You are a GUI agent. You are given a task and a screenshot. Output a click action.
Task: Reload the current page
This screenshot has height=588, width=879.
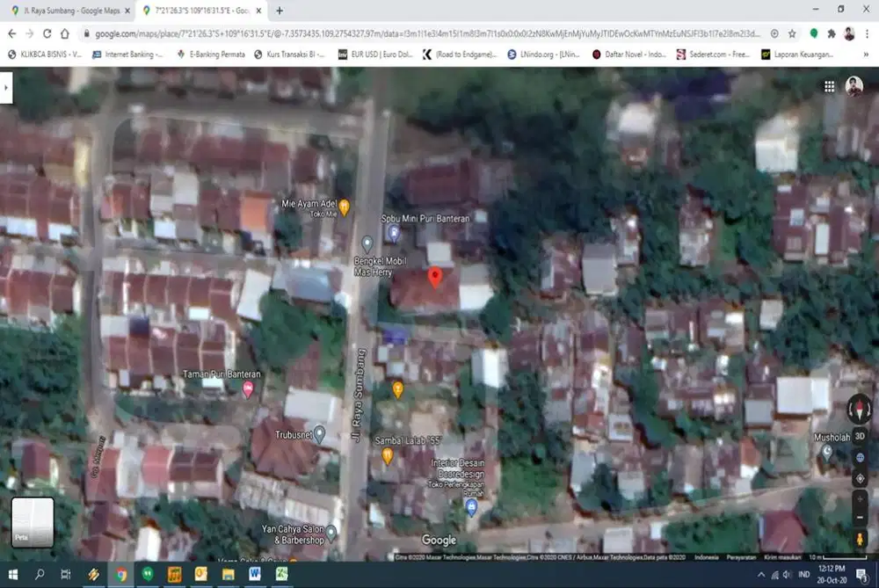[x=47, y=33]
